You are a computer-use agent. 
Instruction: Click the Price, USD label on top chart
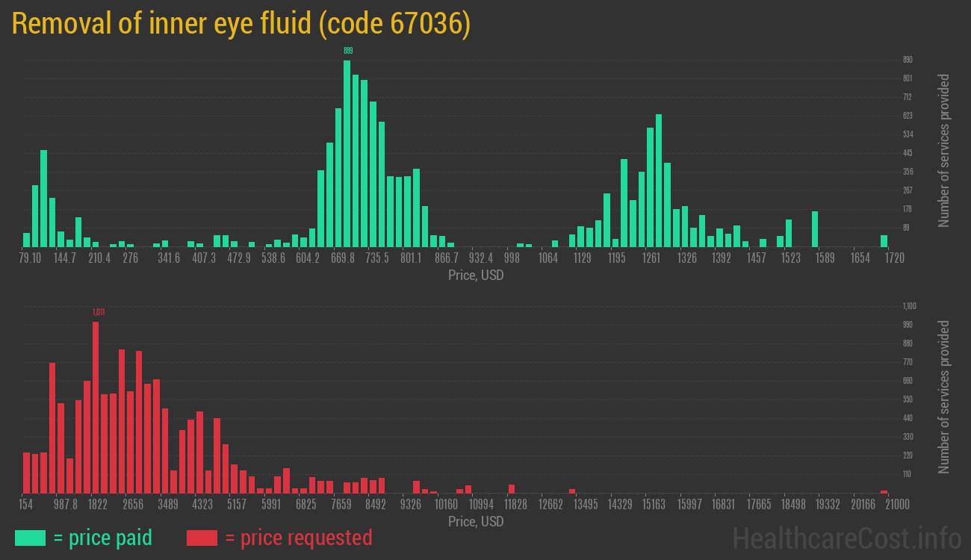tap(475, 276)
